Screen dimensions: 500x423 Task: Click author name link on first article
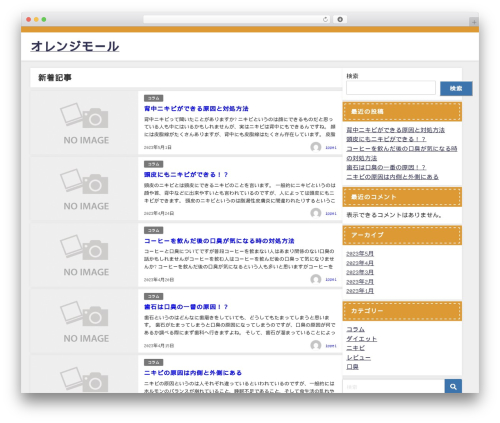point(331,147)
